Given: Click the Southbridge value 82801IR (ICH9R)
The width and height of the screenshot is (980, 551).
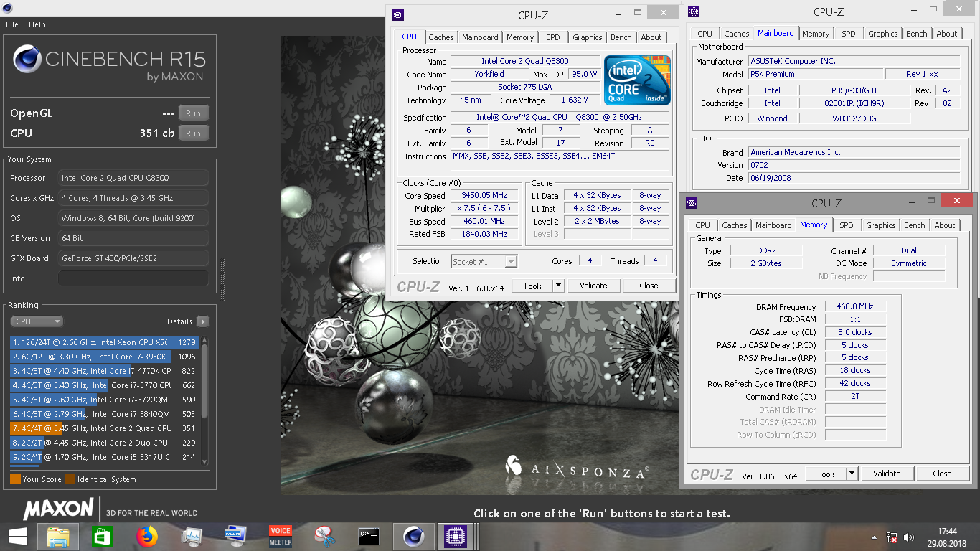Looking at the screenshot, I should (x=854, y=103).
